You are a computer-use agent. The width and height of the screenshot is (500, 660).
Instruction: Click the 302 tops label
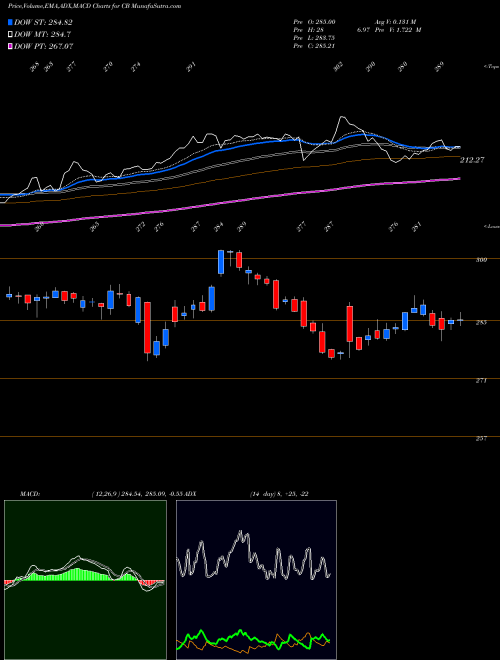(338, 67)
